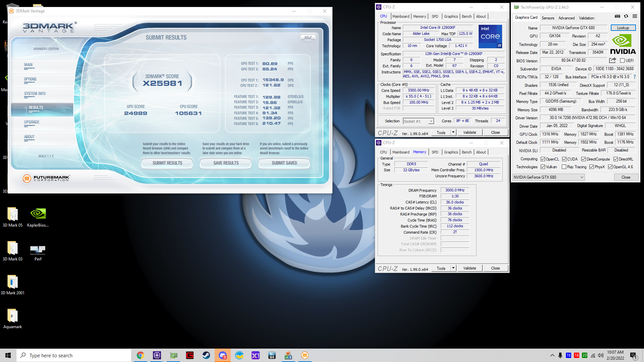Open the red G taskbar application
This screenshot has height=362, width=644.
click(190, 355)
